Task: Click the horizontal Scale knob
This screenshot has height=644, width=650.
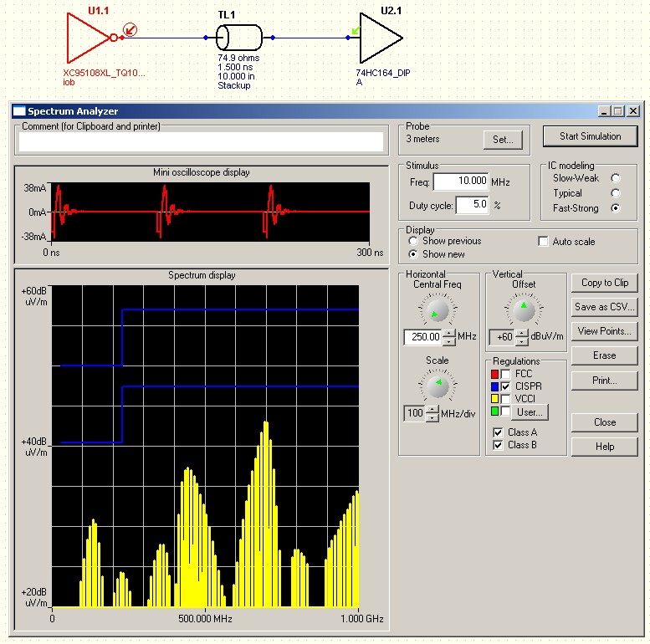Action: [438, 386]
